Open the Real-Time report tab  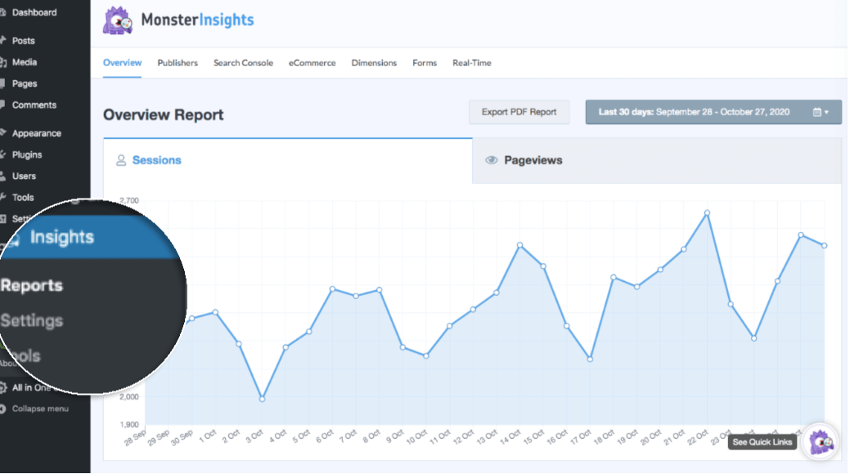(x=471, y=63)
